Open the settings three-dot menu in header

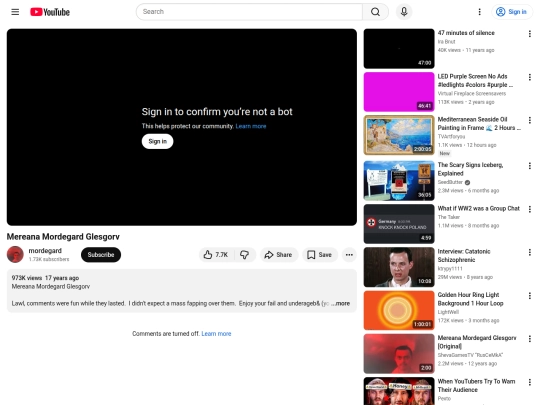tap(479, 12)
